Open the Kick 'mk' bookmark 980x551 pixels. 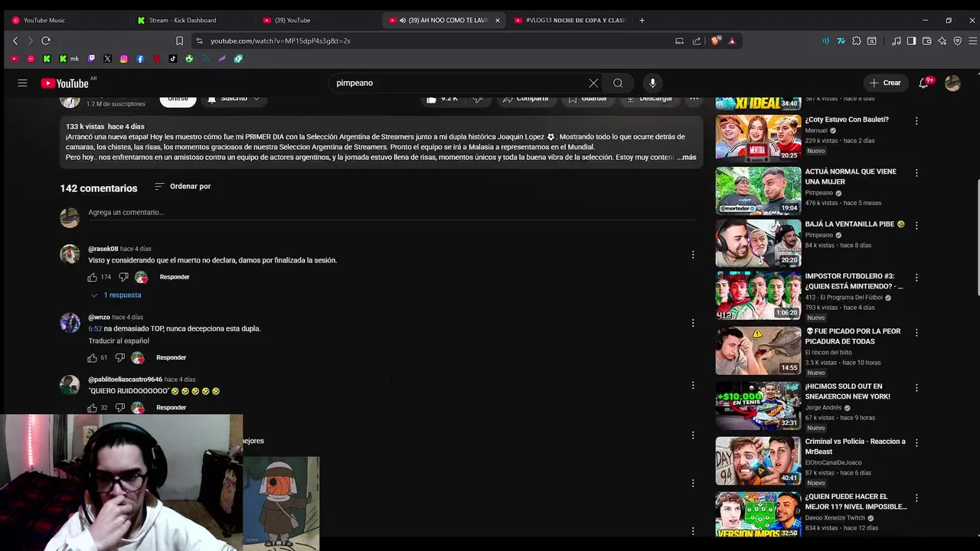click(69, 58)
